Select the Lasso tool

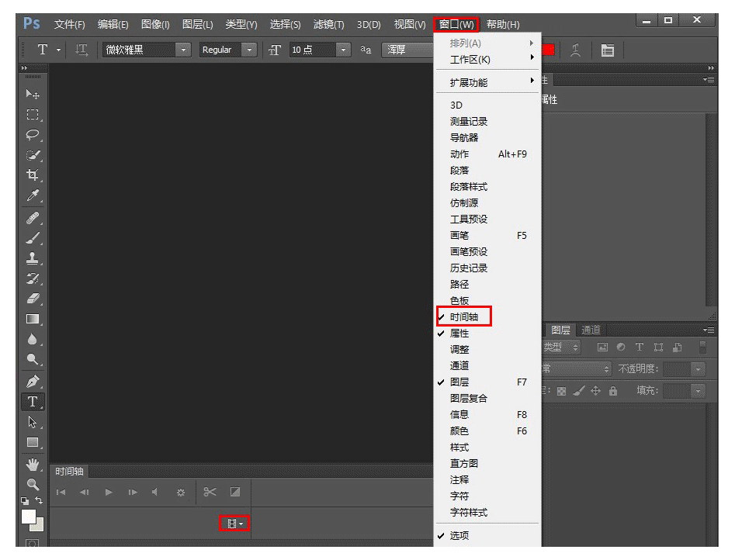pos(33,135)
